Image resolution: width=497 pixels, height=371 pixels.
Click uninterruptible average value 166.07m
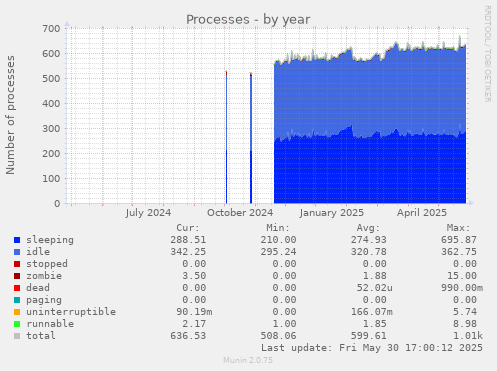(x=371, y=312)
